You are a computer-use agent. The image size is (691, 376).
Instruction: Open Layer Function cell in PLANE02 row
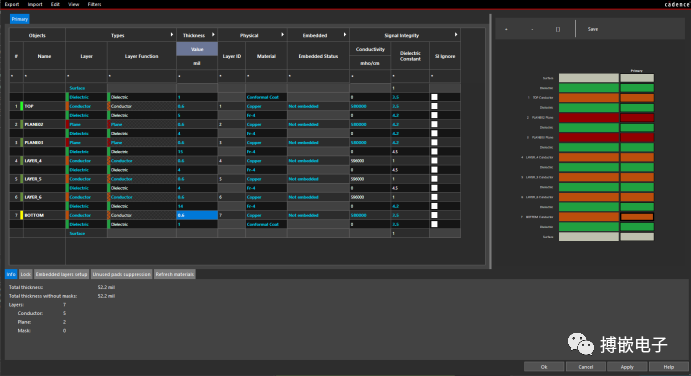(x=141, y=124)
